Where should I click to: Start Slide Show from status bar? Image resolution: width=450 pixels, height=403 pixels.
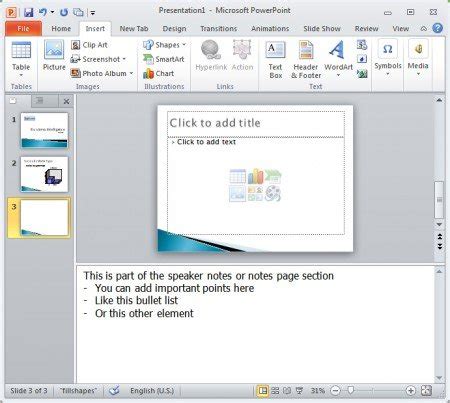(x=299, y=390)
